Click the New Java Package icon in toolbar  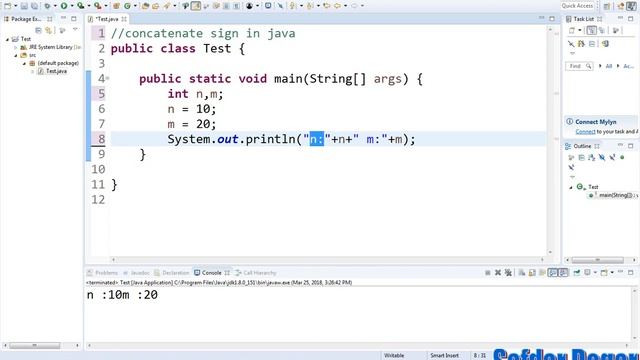pos(116,6)
